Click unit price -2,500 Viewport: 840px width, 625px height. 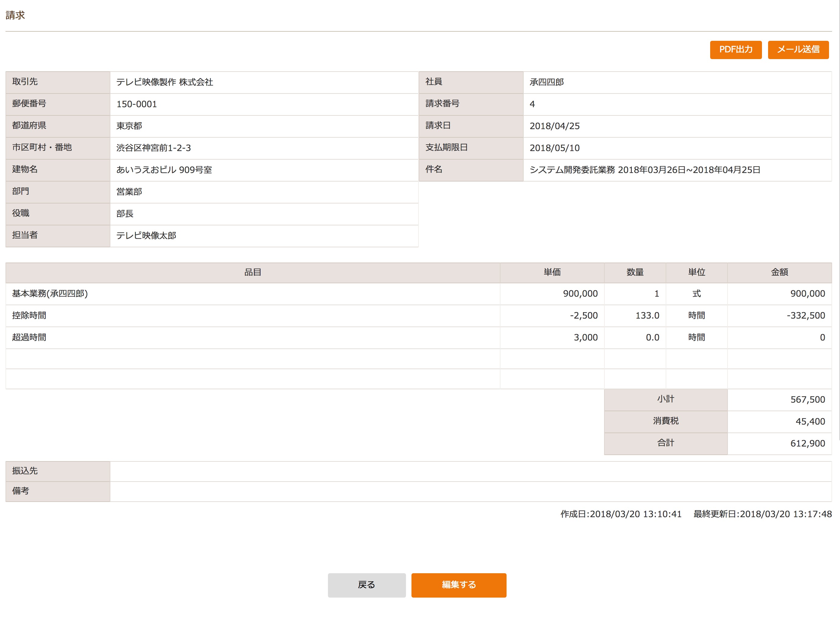(x=584, y=316)
